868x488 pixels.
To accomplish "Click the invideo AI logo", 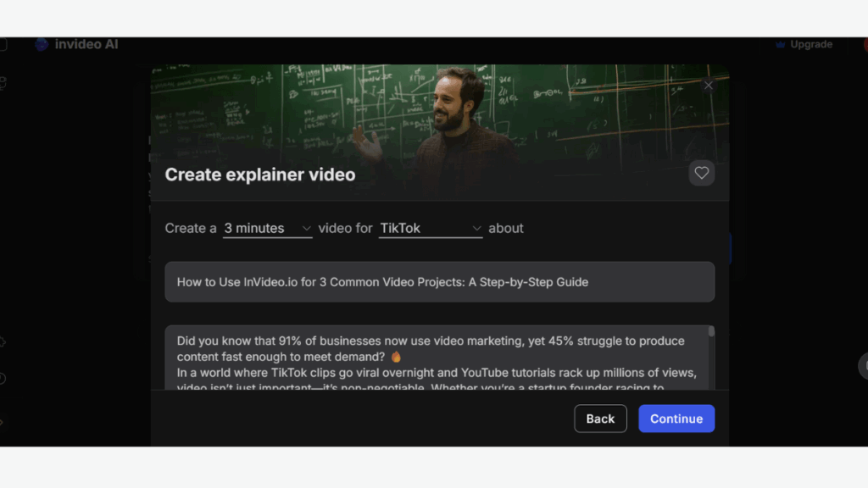I will tap(77, 44).
